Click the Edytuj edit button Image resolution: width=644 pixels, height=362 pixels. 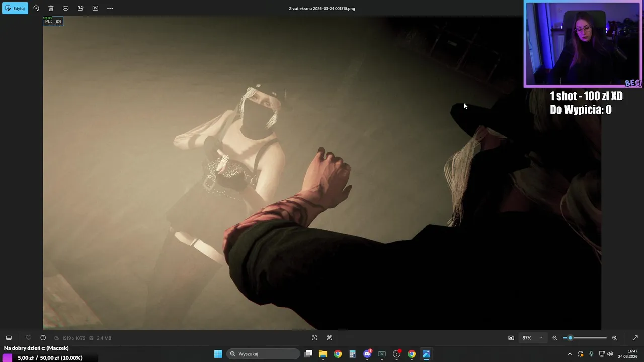click(15, 8)
